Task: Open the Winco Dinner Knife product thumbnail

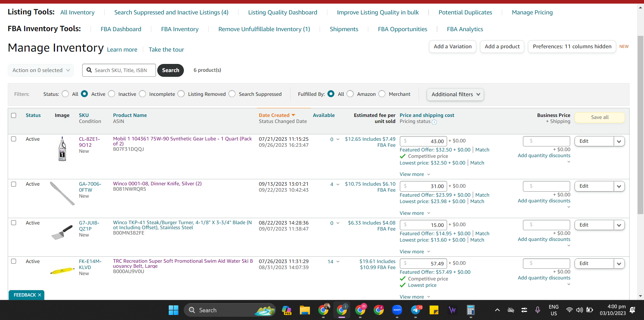Action: [62, 193]
